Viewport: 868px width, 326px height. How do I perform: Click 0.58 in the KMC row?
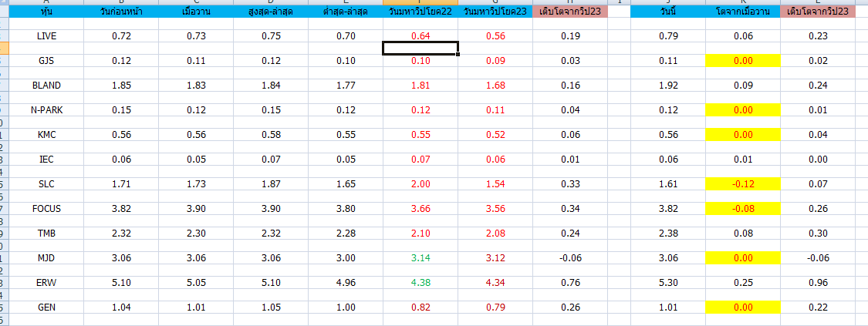click(x=271, y=135)
